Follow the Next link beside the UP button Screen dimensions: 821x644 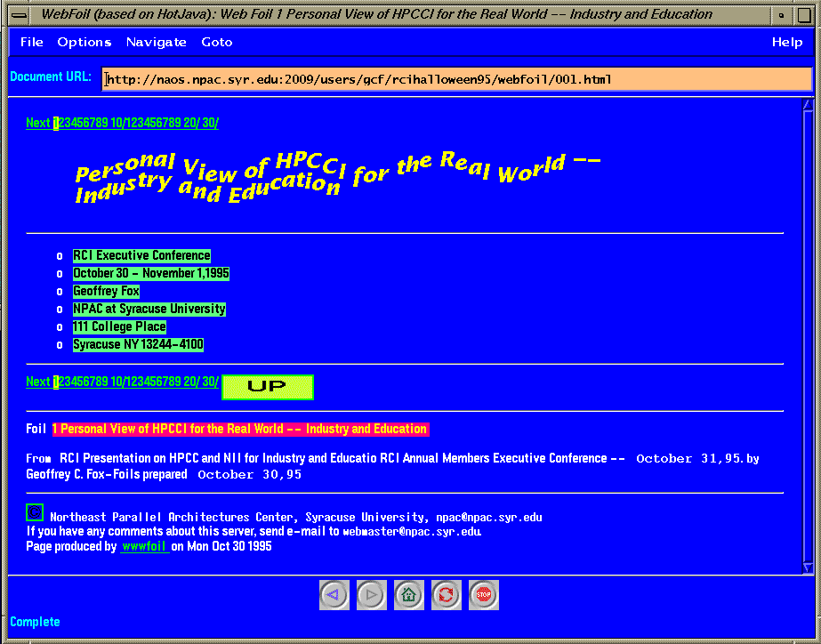click(38, 382)
